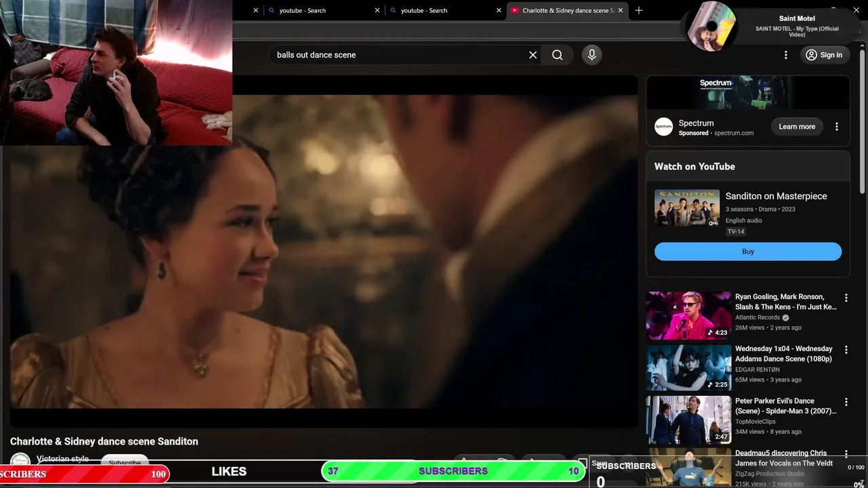Click inside the 'balls out dance scene' search field
The image size is (868, 488).
(x=400, y=55)
